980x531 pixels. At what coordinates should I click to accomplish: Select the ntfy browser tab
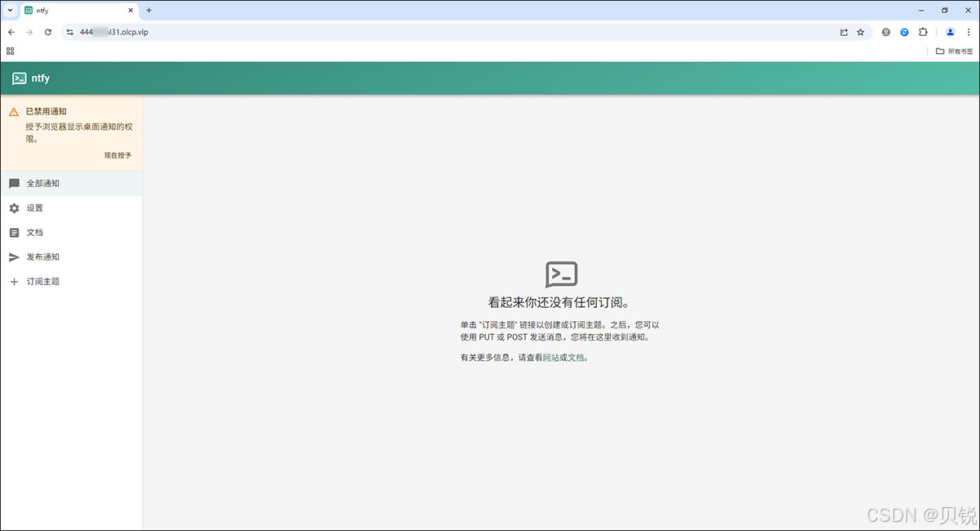click(x=78, y=10)
